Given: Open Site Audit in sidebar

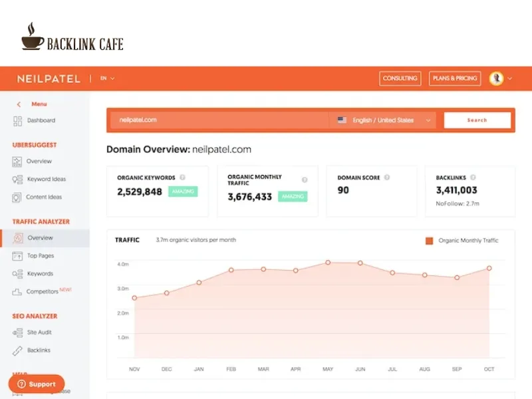Looking at the screenshot, I should pyautogui.click(x=39, y=332).
